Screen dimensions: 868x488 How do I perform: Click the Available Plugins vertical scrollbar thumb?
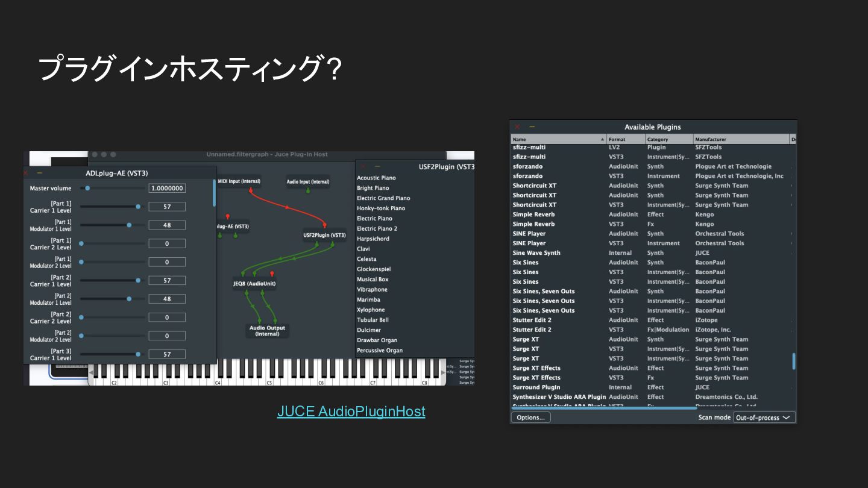(x=793, y=361)
